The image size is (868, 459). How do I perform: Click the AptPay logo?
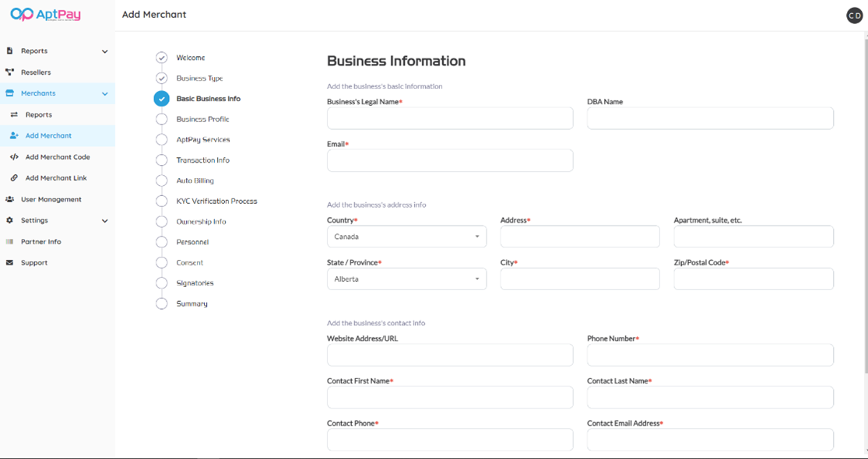(45, 15)
